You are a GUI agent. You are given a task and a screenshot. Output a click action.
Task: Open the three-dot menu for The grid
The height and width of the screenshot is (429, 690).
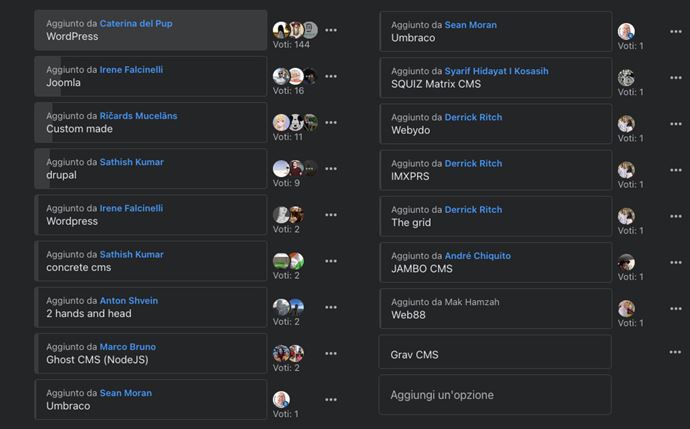676,216
